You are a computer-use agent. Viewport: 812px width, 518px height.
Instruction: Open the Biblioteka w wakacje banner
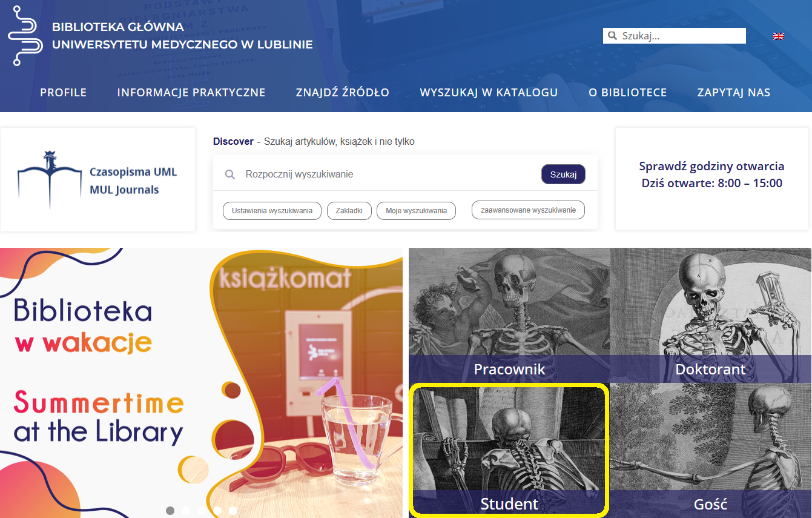[201, 383]
